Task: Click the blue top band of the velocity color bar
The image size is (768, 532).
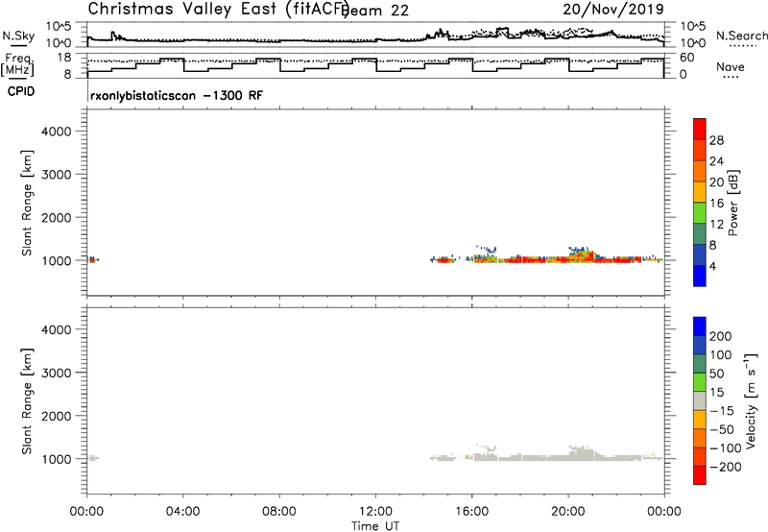Action: tap(700, 326)
